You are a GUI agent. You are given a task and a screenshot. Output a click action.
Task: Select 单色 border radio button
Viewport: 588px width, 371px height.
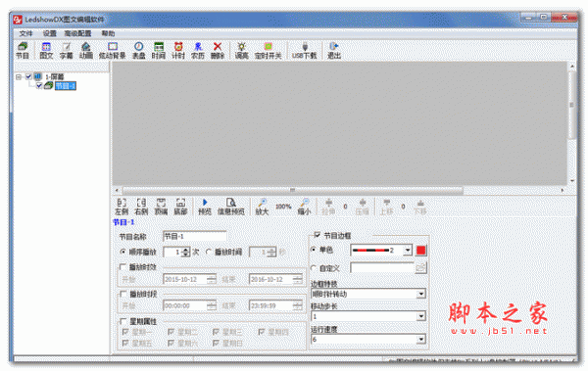click(x=314, y=250)
